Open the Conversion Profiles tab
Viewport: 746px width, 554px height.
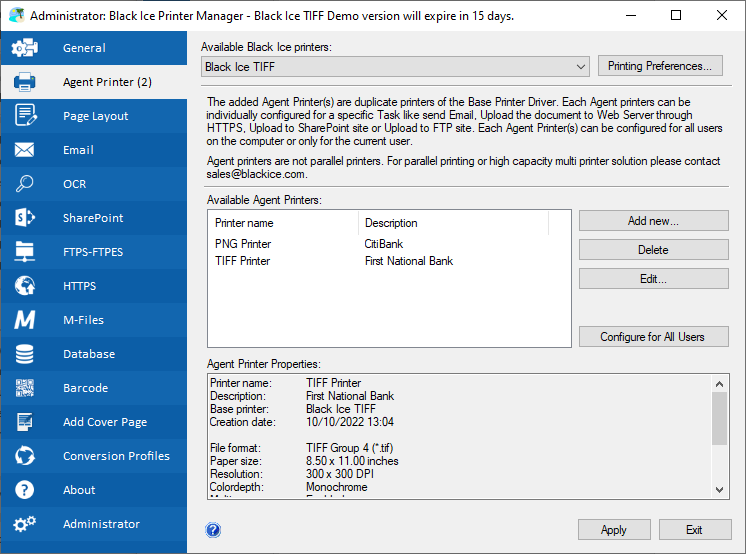click(x=116, y=456)
